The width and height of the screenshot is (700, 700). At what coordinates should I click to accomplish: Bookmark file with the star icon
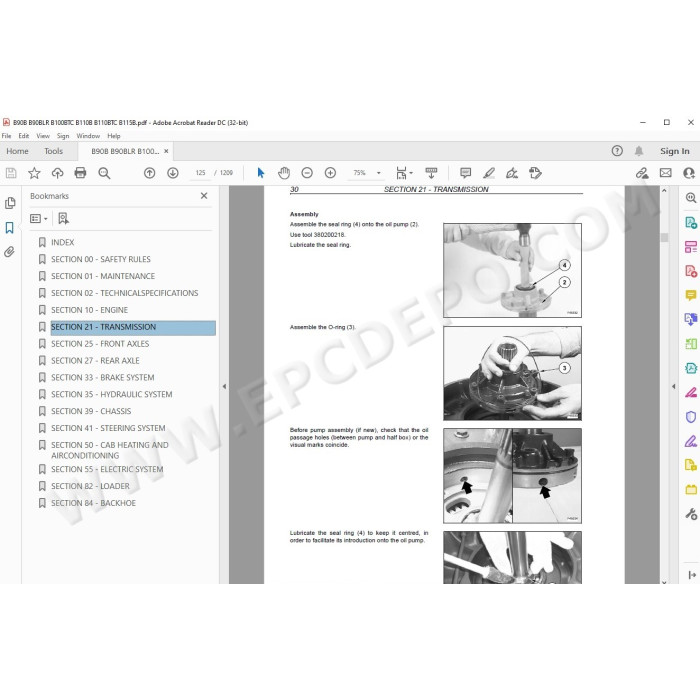(34, 173)
